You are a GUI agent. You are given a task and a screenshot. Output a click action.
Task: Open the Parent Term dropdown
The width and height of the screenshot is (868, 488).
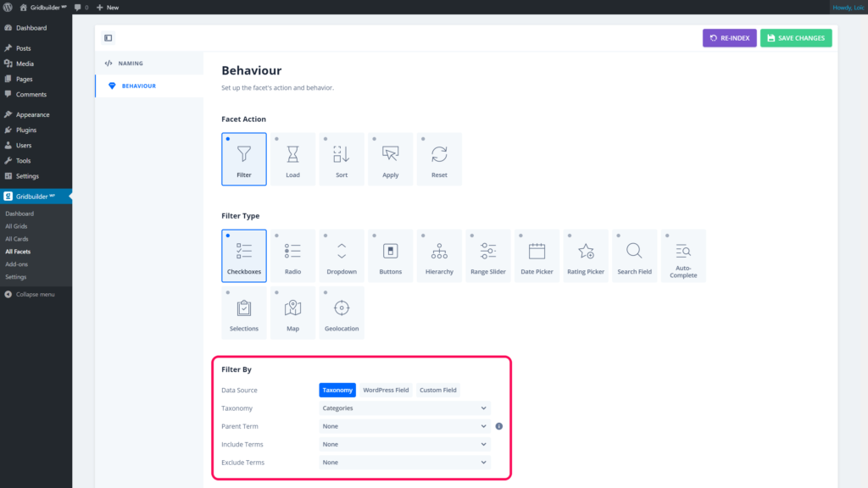[x=404, y=426]
